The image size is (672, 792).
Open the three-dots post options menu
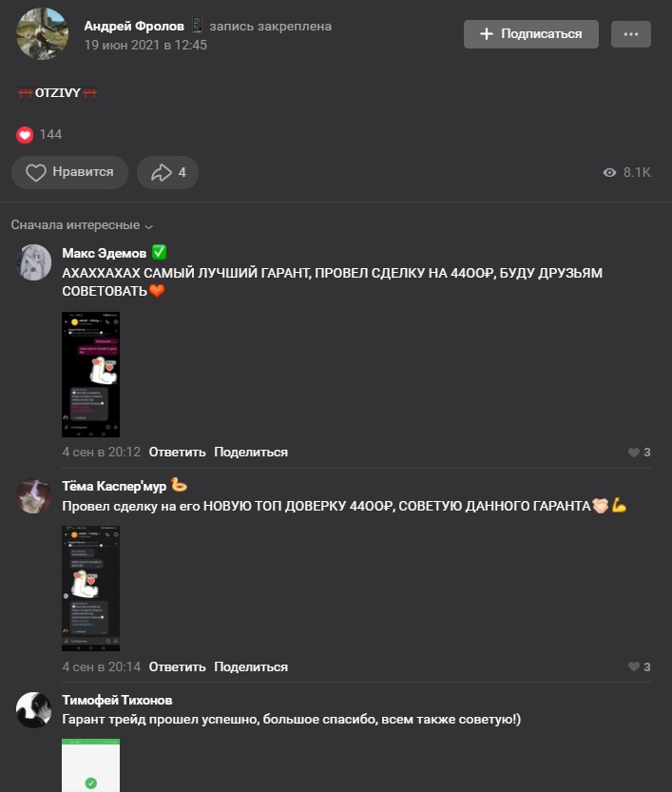click(x=630, y=34)
